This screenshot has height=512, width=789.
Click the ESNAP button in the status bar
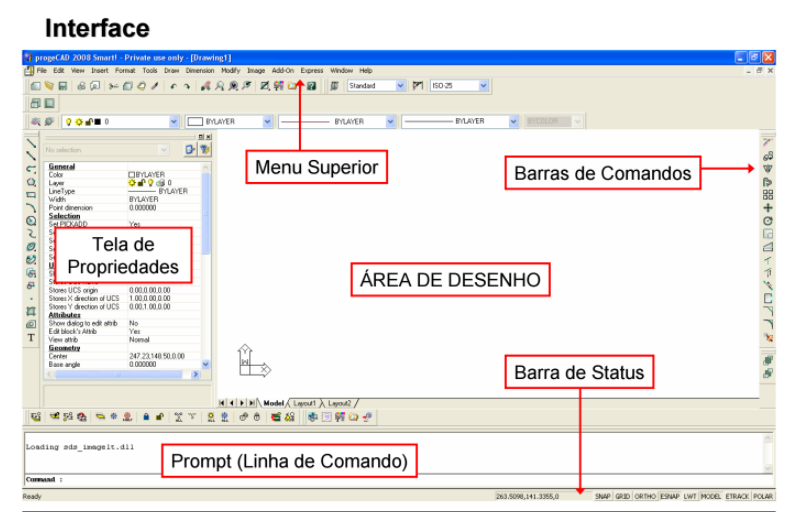(x=668, y=495)
